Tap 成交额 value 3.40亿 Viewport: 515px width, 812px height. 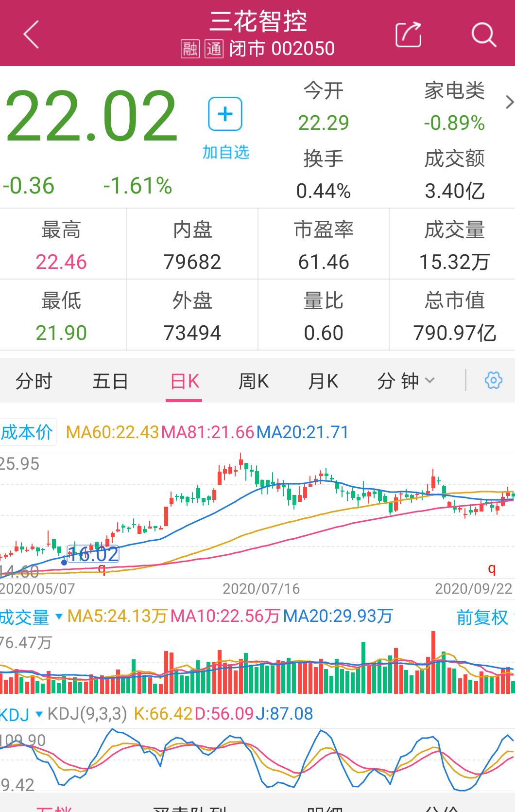click(454, 191)
